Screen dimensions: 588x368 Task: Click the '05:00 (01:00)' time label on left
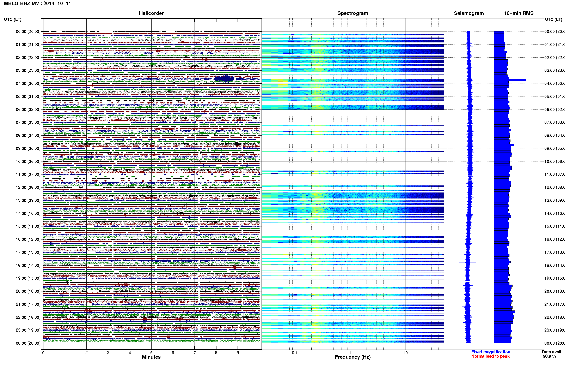pos(28,96)
